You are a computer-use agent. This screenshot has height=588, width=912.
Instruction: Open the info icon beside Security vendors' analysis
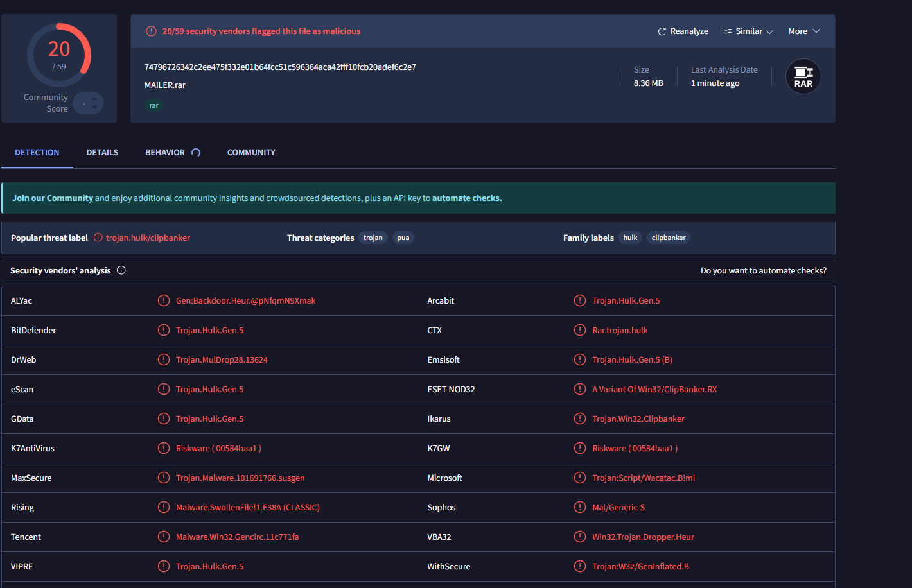(x=121, y=270)
